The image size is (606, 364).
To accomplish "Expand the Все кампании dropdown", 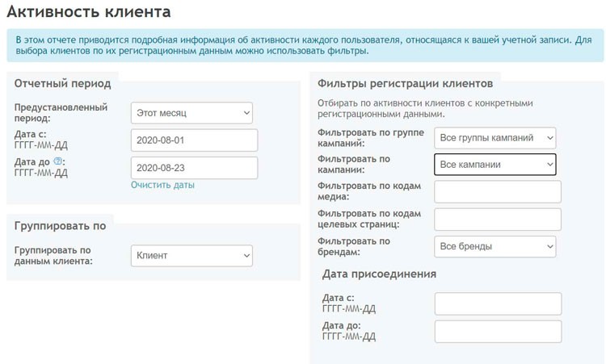I will pos(495,165).
